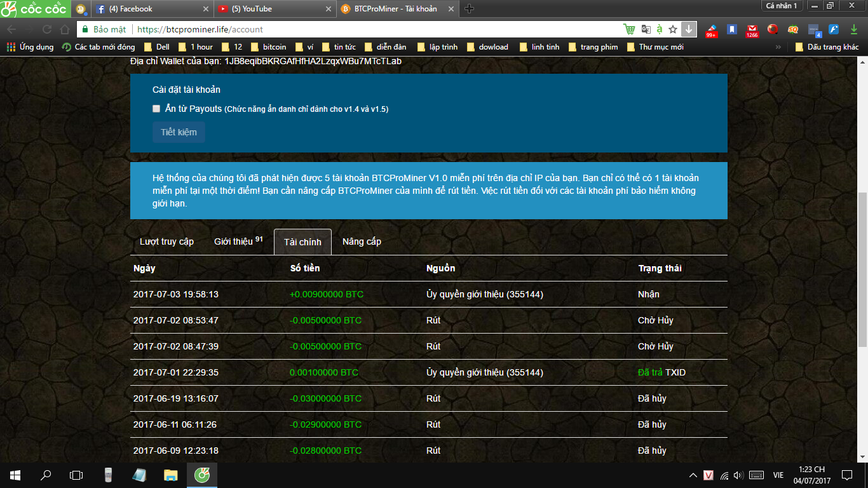The image size is (868, 488).
Task: Click the -0.02900000 BTC amount
Action: point(325,424)
